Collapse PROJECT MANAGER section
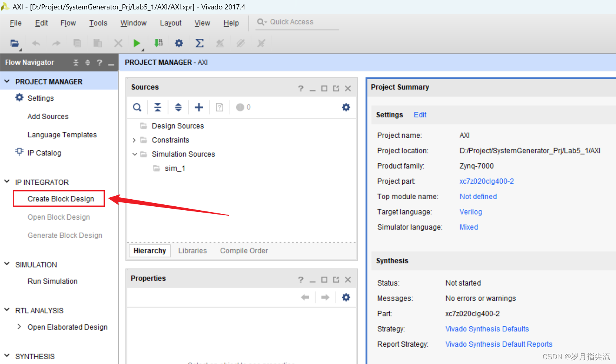Image resolution: width=616 pixels, height=364 pixels. tap(7, 81)
